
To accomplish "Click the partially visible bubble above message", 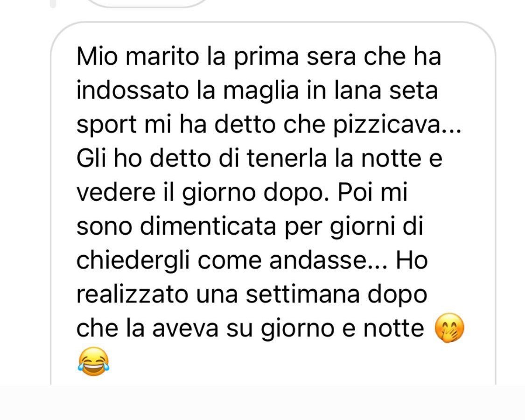I will [147, 3].
